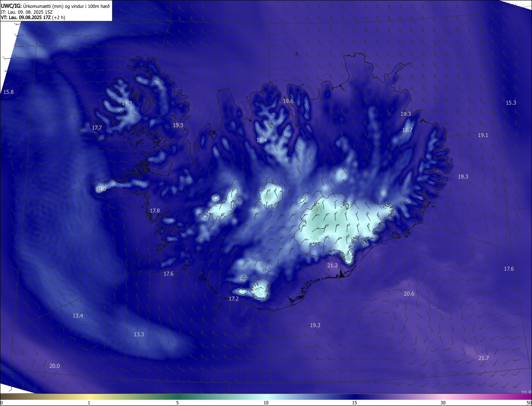
Task: Click the 11.3 value over the Westfjords
Action: [x=127, y=103]
